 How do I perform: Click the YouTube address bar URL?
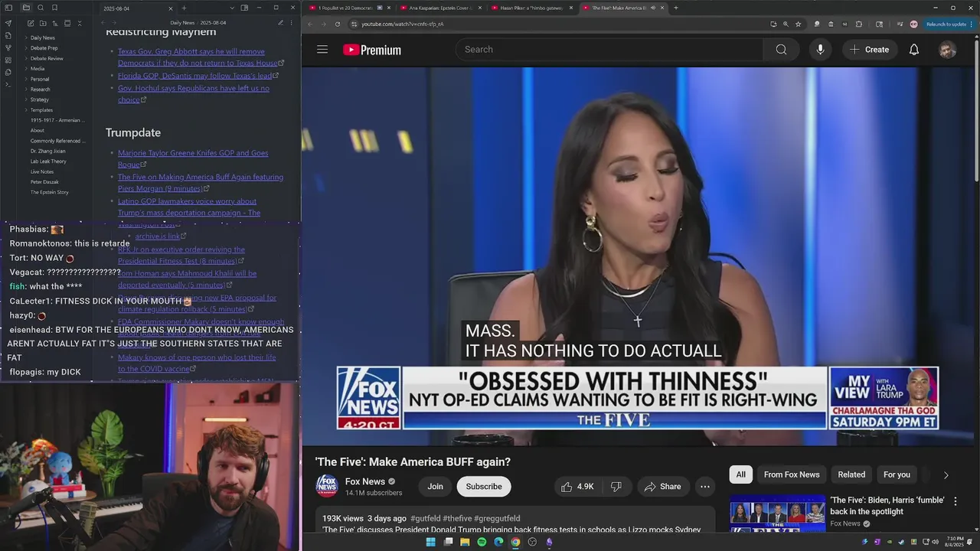pyautogui.click(x=403, y=24)
